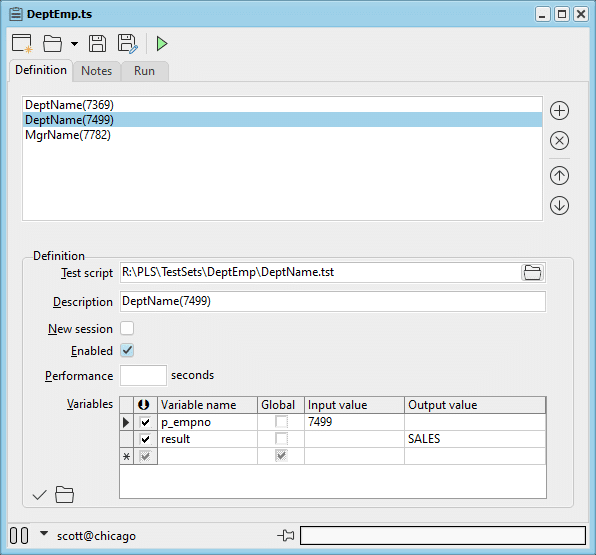Click the Performance seconds input field
Image resolution: width=596 pixels, height=555 pixels.
143,376
